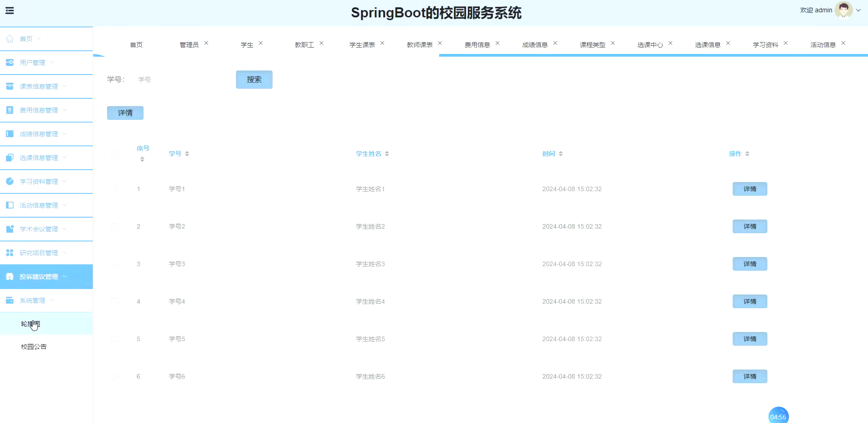868x423 pixels.
Task: Click the 学号 search input field
Action: click(160, 79)
